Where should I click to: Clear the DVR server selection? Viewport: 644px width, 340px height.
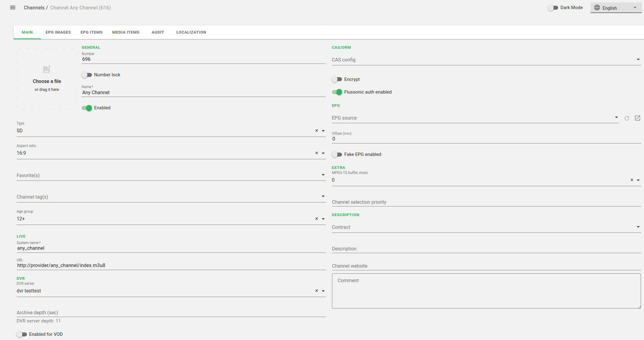coord(317,291)
